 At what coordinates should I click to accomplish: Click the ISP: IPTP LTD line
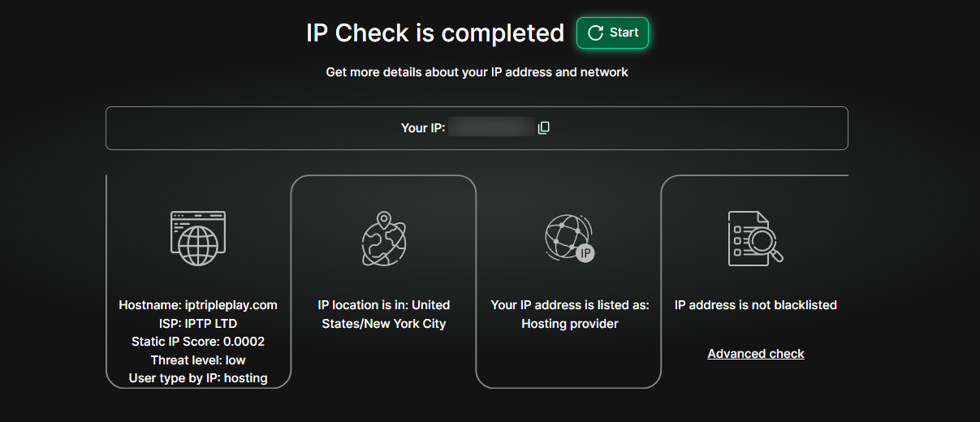tap(198, 323)
